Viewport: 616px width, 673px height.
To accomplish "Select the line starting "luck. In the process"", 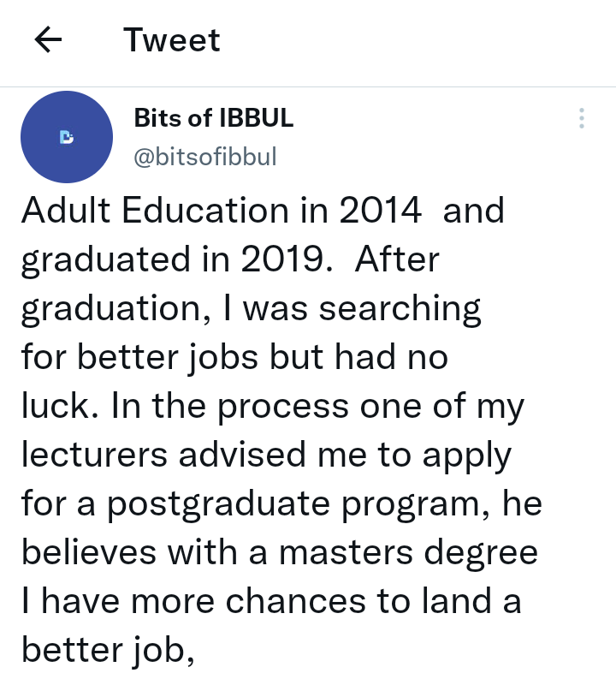I will [x=272, y=407].
